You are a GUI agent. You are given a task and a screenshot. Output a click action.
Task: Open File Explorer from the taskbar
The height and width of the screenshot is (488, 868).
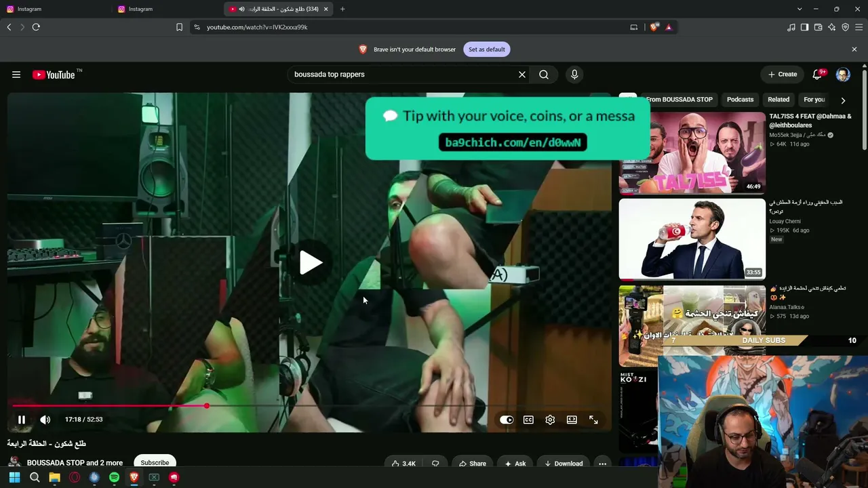click(x=54, y=477)
